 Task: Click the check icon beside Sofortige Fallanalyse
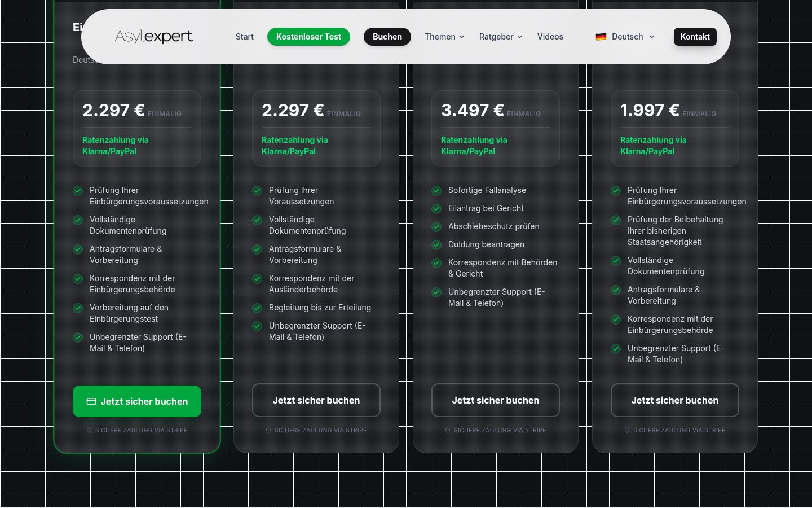click(x=436, y=191)
